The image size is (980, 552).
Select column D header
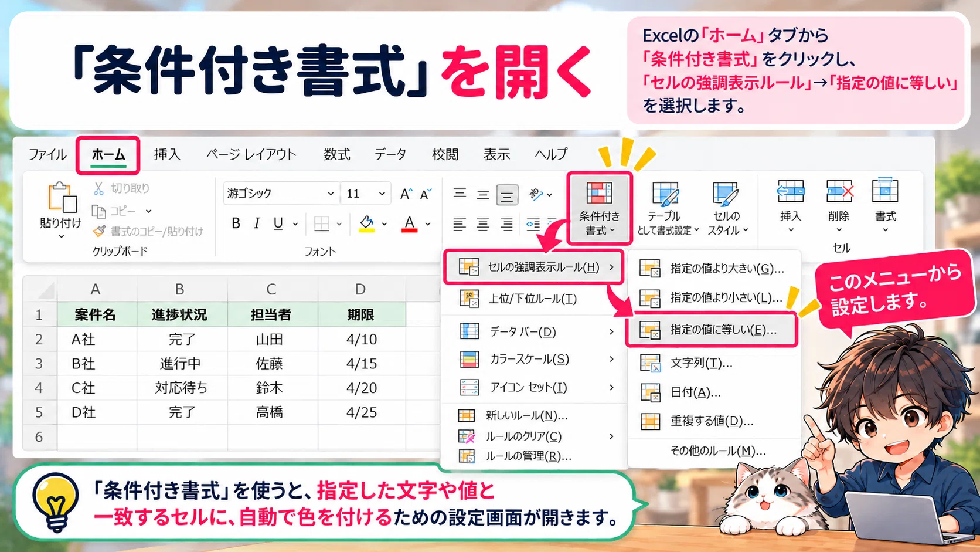pos(360,289)
